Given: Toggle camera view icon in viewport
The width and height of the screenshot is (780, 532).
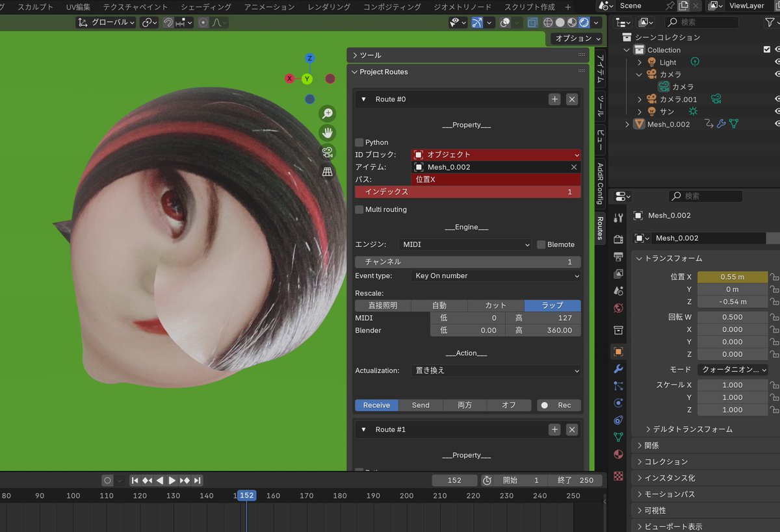Looking at the screenshot, I should pos(328,153).
